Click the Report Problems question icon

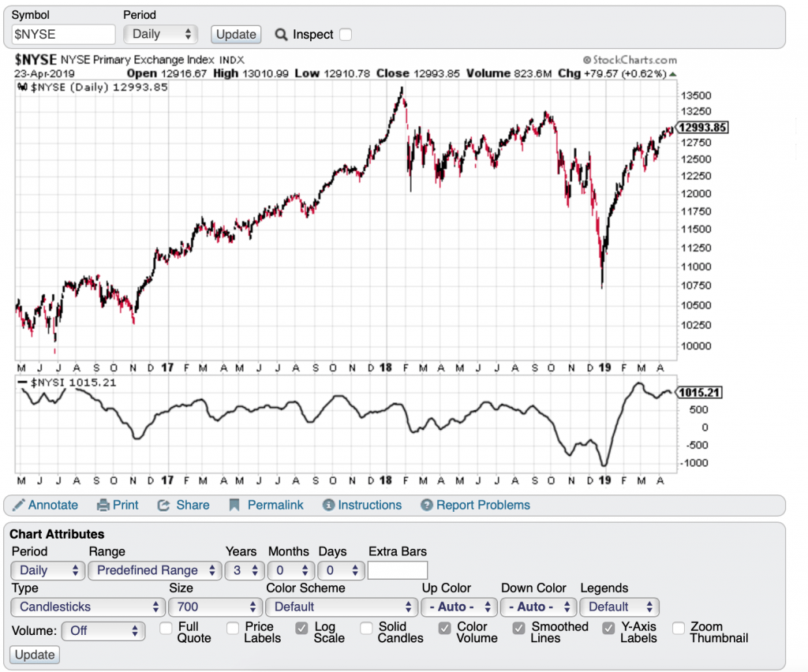[x=426, y=506]
